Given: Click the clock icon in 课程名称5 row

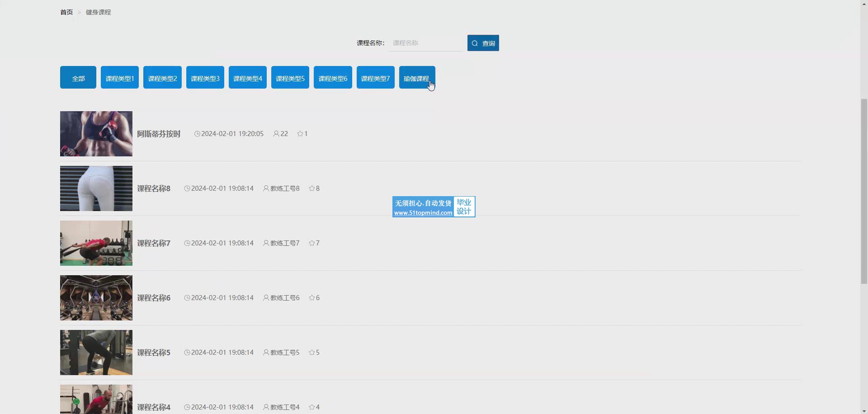Looking at the screenshot, I should pos(187,353).
